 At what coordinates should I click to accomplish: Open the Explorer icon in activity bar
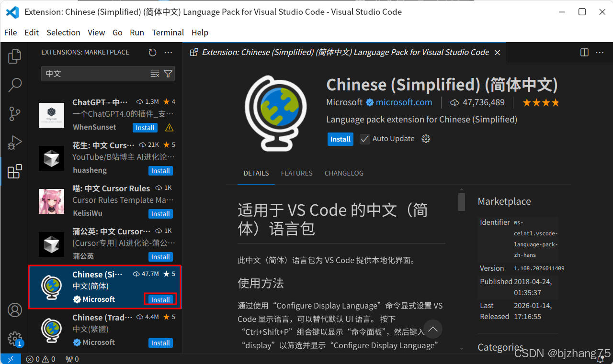14,56
